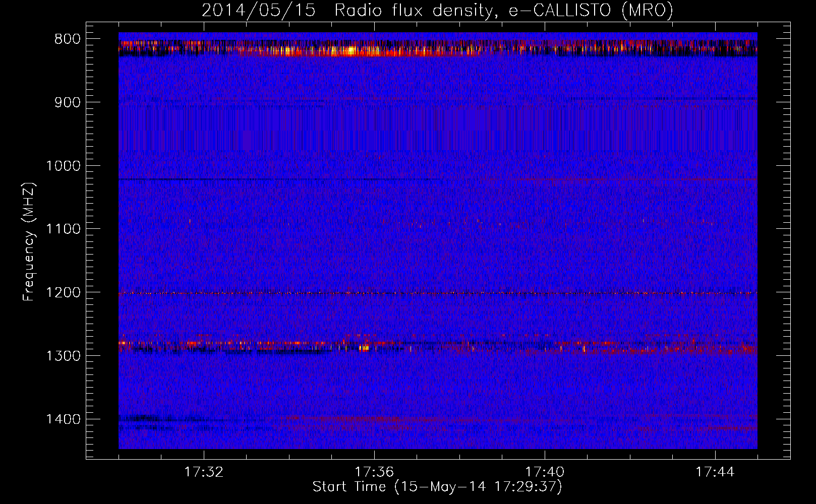Click the bright yellow burst near 800 MHz at 17:35
Screen dimensions: 816x504
point(352,50)
